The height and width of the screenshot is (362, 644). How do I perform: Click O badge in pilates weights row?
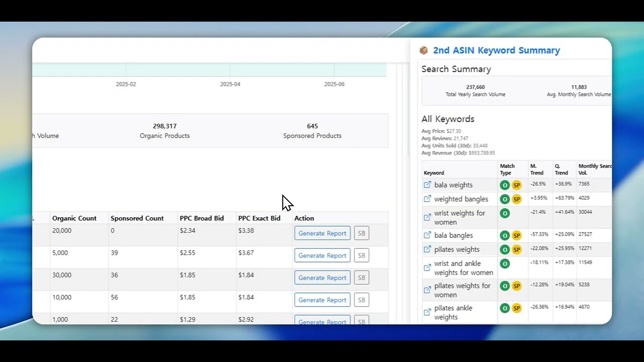point(505,249)
